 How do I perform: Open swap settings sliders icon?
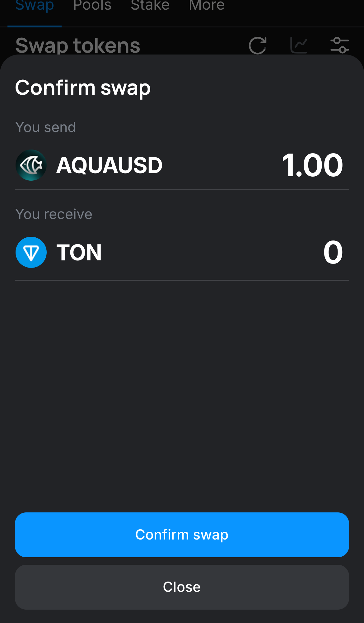(340, 45)
